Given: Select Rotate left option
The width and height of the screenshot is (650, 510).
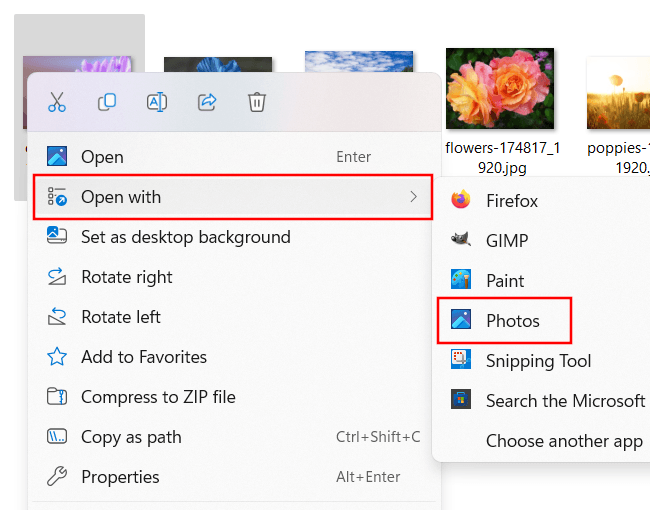Looking at the screenshot, I should tap(120, 317).
